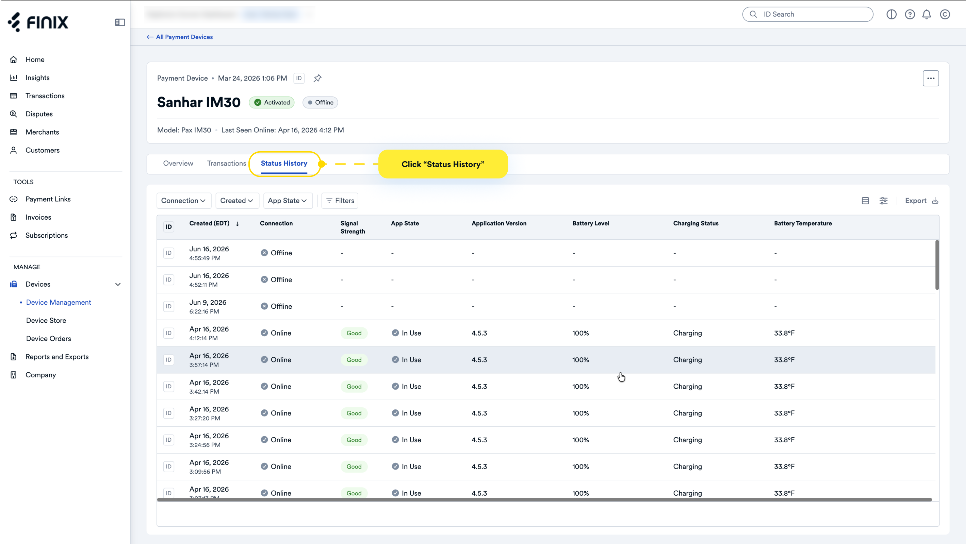Collapse the sidebar panel icon
This screenshot has height=544, width=980.
(x=120, y=22)
